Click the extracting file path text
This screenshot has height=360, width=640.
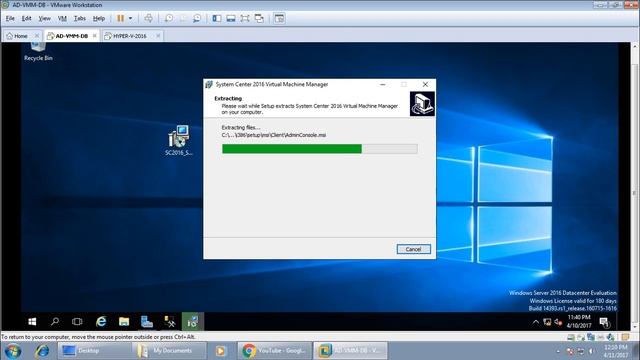(274, 135)
